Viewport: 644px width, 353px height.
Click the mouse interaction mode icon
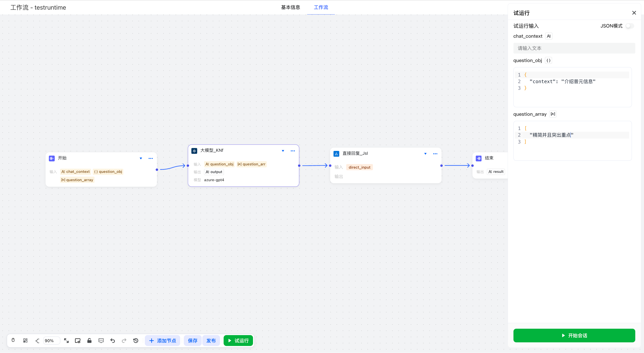pyautogui.click(x=13, y=340)
